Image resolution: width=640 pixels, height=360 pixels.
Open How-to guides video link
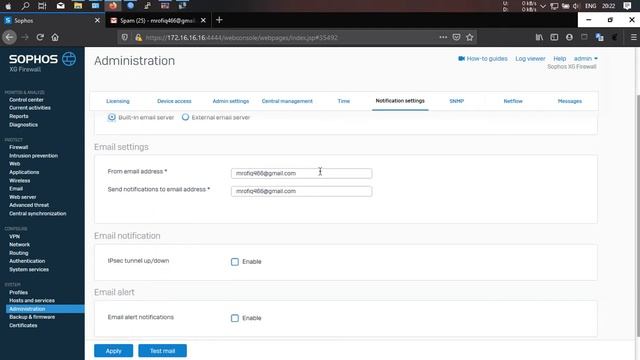(x=483, y=59)
